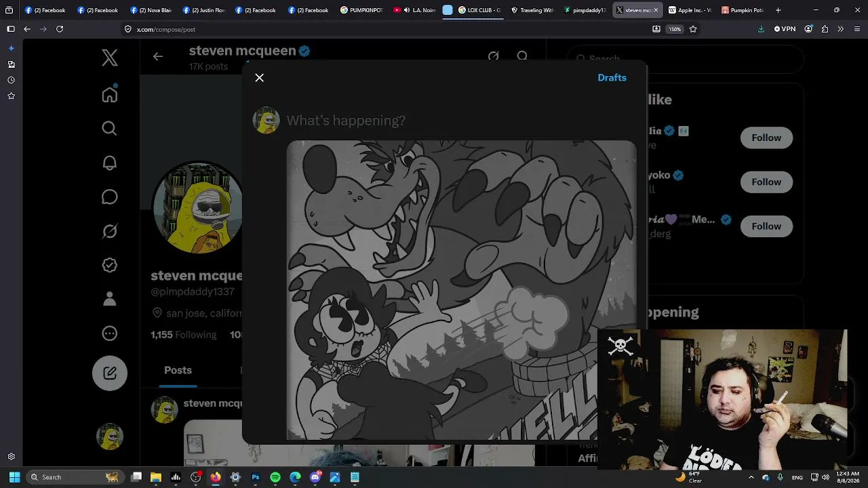This screenshot has height=488, width=868.
Task: Open browser downloads
Action: pyautogui.click(x=761, y=29)
